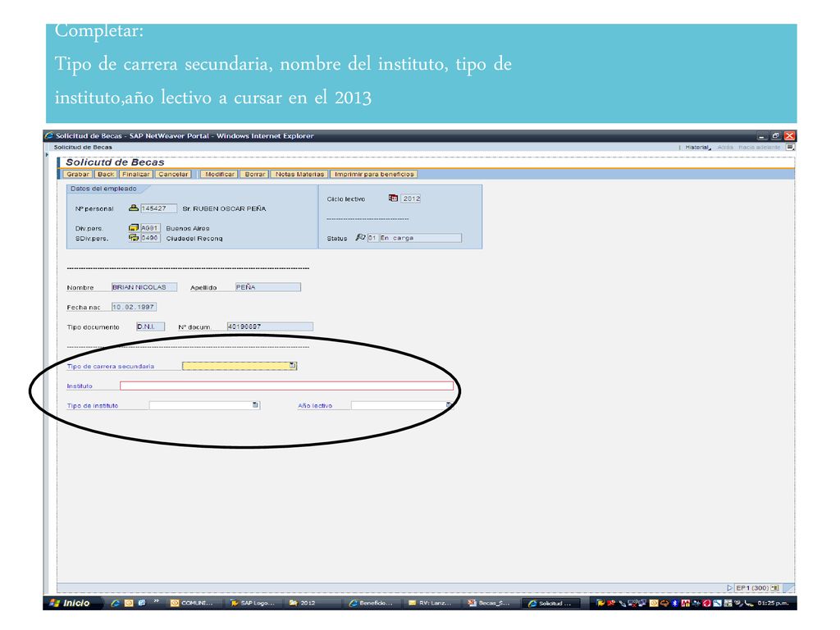The image size is (840, 630).
Task: Click the Status flag icon
Action: [361, 237]
